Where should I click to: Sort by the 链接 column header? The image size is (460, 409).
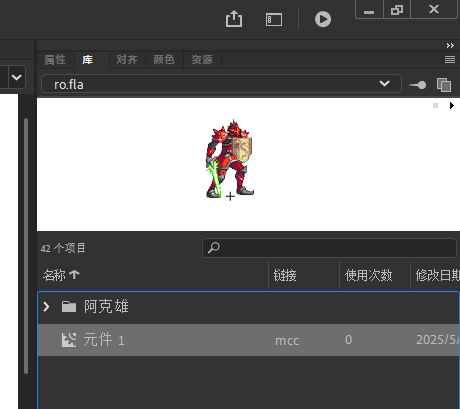tap(285, 275)
